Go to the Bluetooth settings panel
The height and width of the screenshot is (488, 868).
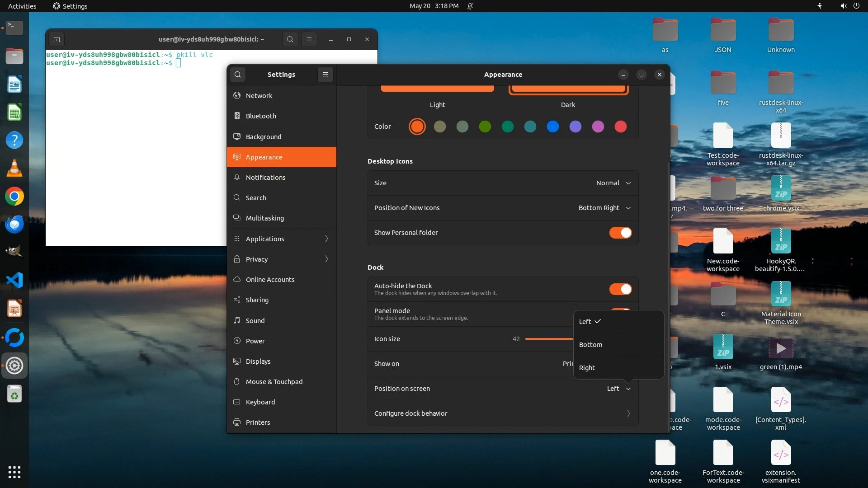pos(261,116)
